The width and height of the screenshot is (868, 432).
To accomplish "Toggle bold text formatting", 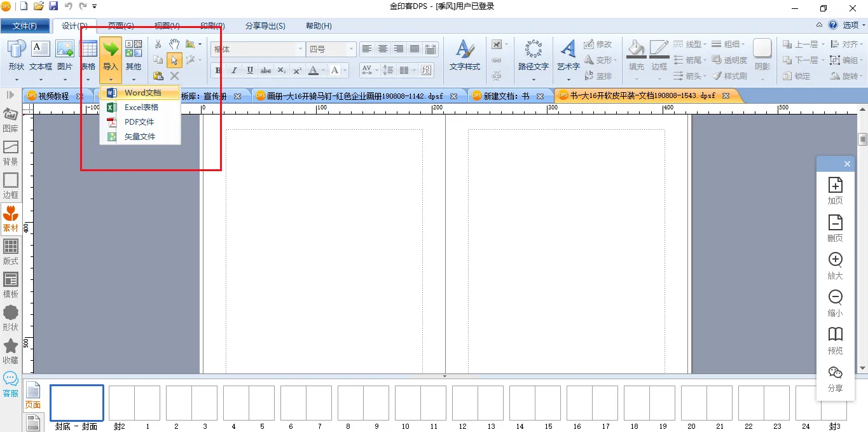I will 218,71.
